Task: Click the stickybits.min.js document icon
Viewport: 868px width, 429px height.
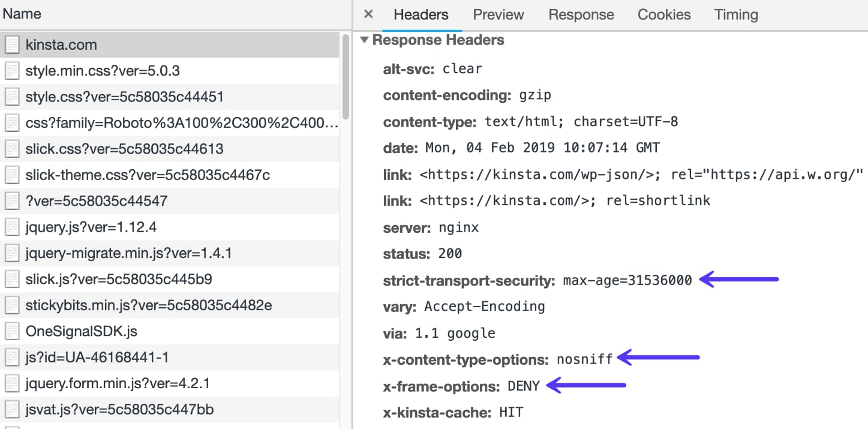Action: pyautogui.click(x=12, y=305)
